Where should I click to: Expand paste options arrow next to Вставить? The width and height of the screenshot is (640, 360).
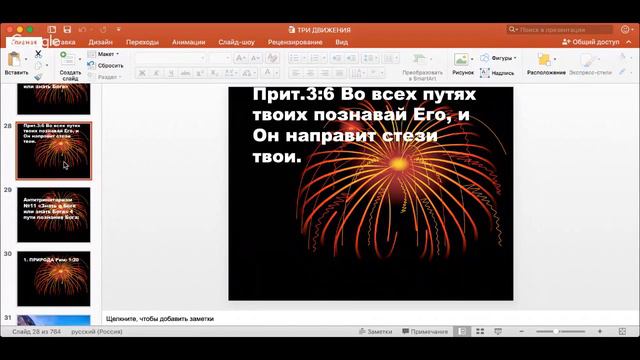pyautogui.click(x=26, y=59)
